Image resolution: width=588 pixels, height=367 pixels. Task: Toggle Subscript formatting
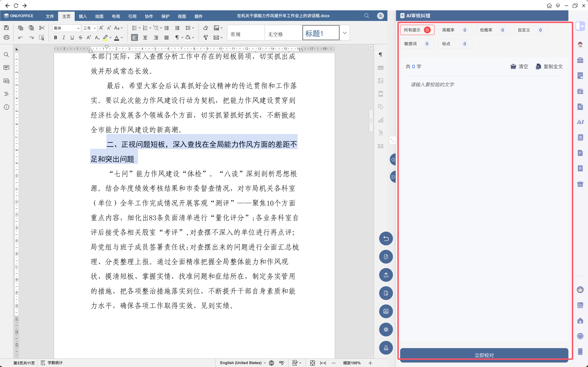tap(97, 38)
